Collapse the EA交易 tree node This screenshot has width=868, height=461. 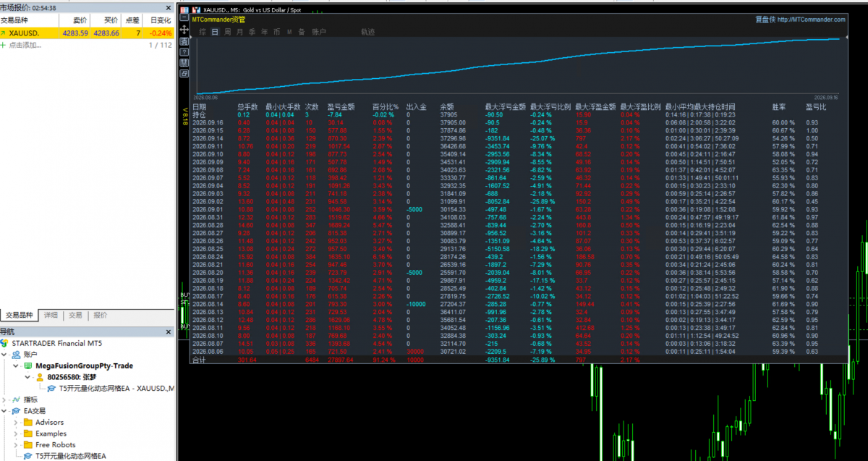4,411
